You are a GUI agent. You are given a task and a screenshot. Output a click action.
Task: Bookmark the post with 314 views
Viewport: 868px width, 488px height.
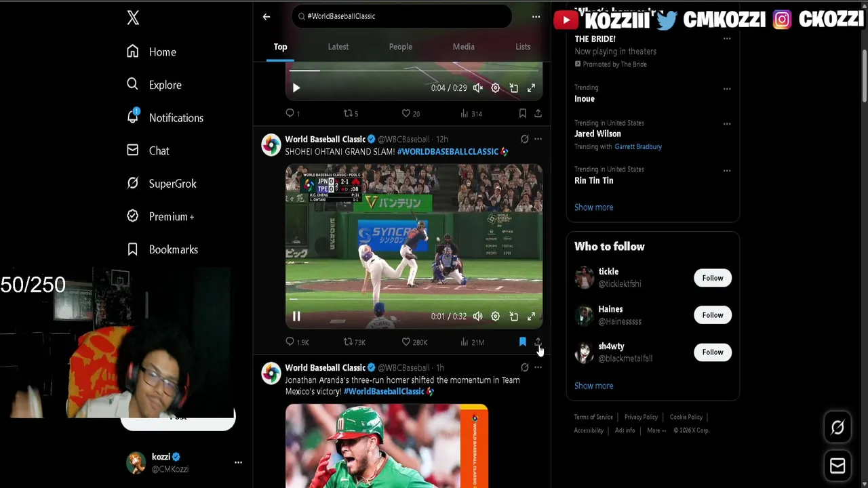coord(522,113)
